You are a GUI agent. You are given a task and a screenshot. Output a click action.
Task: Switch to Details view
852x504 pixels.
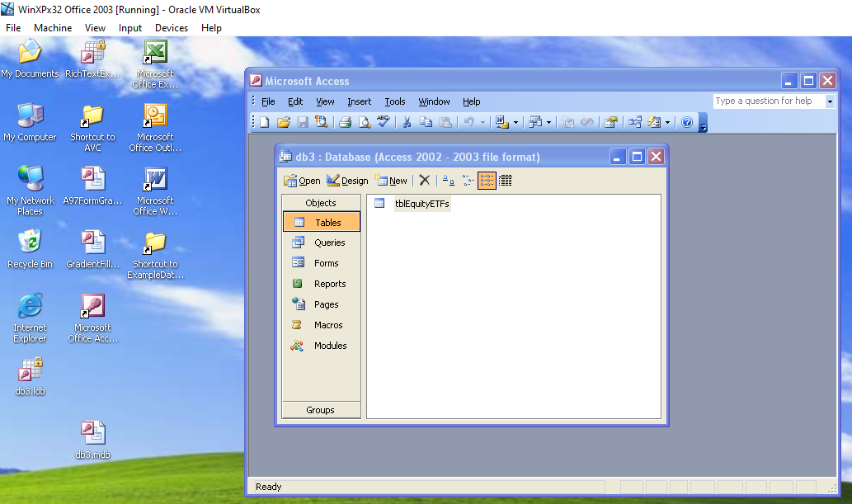click(x=506, y=180)
